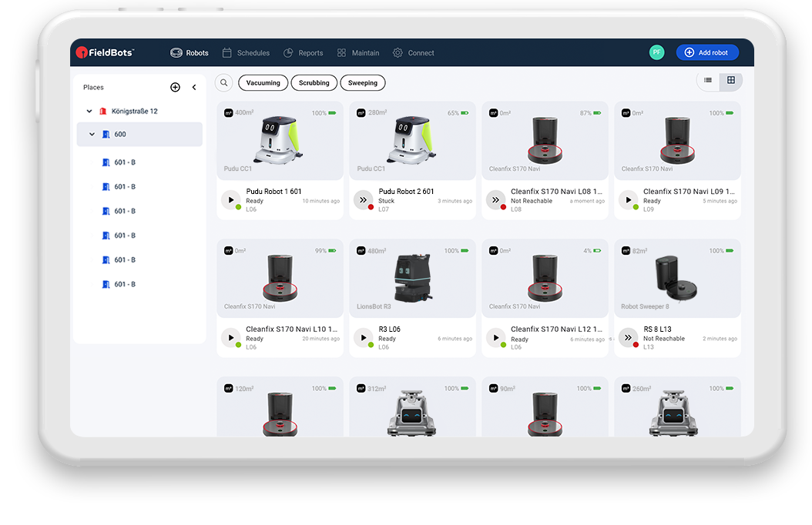Click the 120m² area icon

pos(228,389)
